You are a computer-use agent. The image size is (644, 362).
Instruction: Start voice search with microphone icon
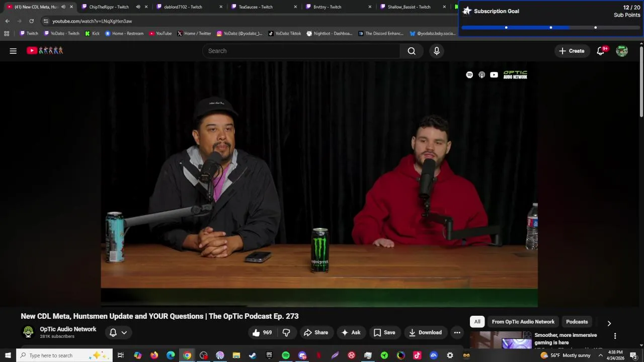coord(437,51)
